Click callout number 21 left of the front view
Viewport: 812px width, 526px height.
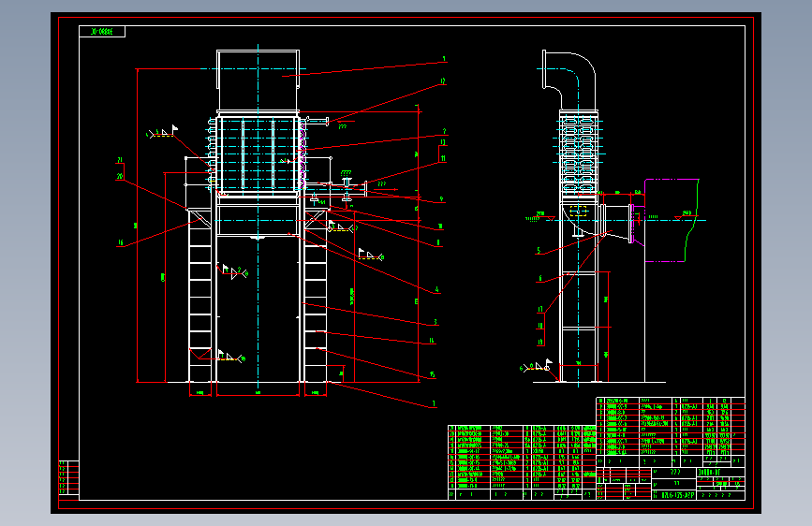pyautogui.click(x=120, y=160)
